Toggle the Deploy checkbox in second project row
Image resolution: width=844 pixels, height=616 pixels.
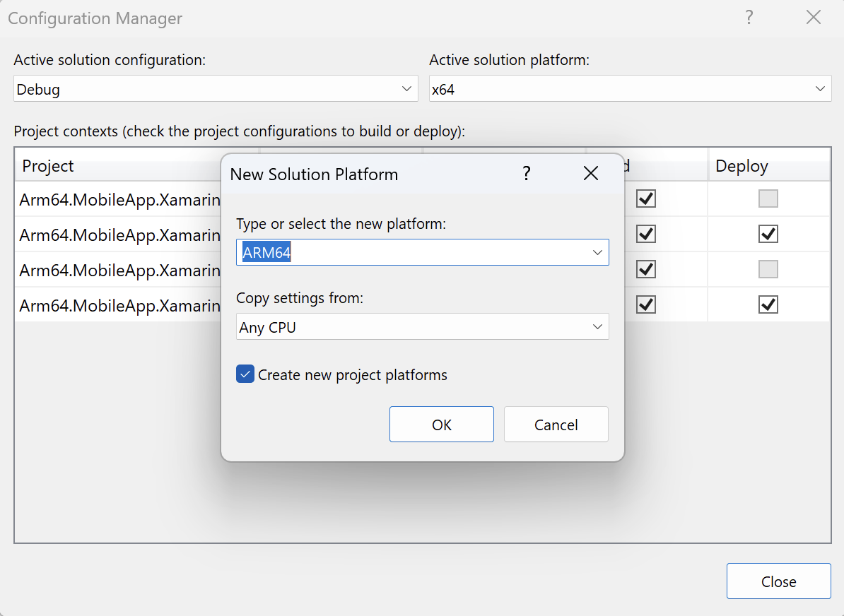pos(768,234)
